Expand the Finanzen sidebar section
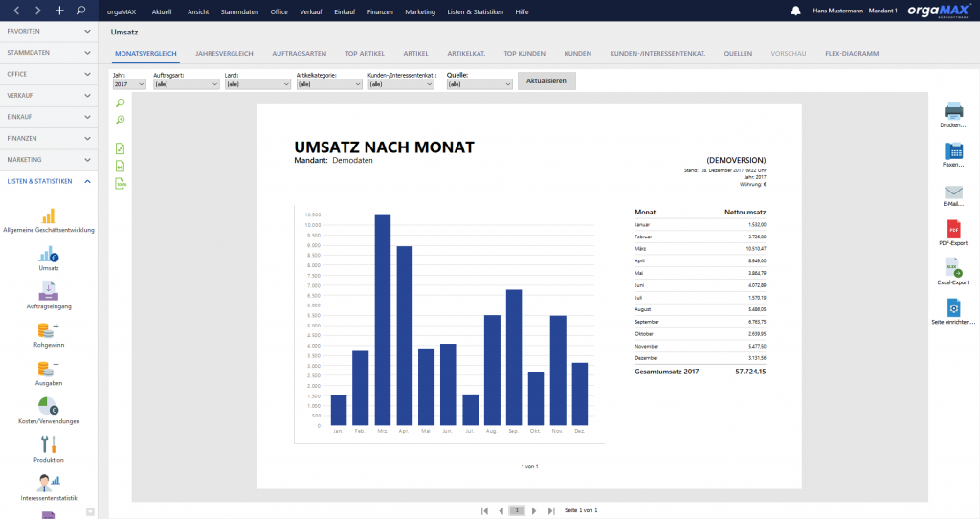 (x=49, y=138)
